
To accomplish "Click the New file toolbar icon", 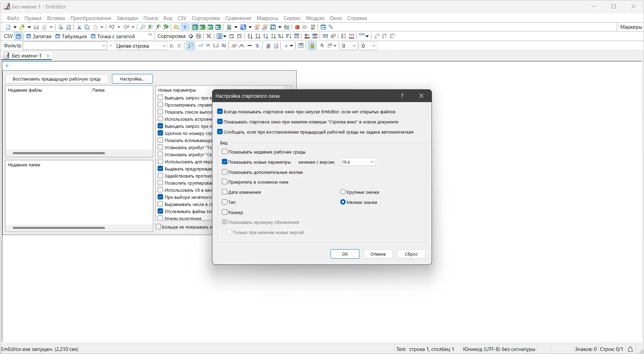I will click(x=8, y=27).
